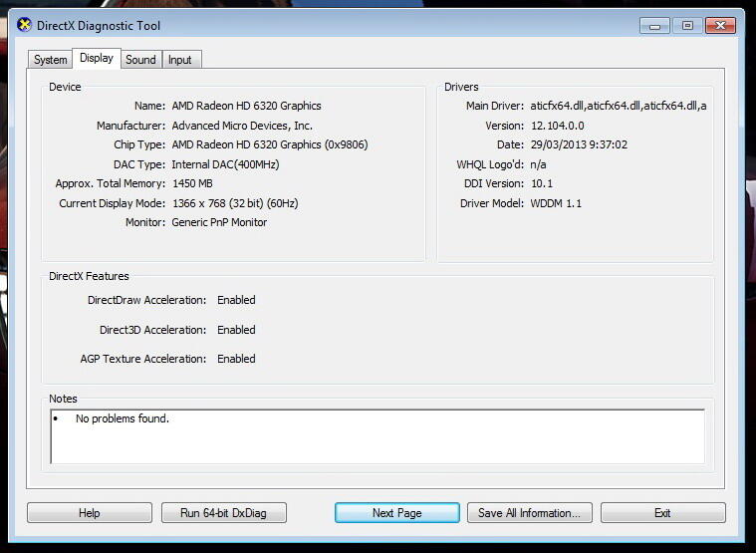
Task: Click the Help button
Action: [x=90, y=513]
